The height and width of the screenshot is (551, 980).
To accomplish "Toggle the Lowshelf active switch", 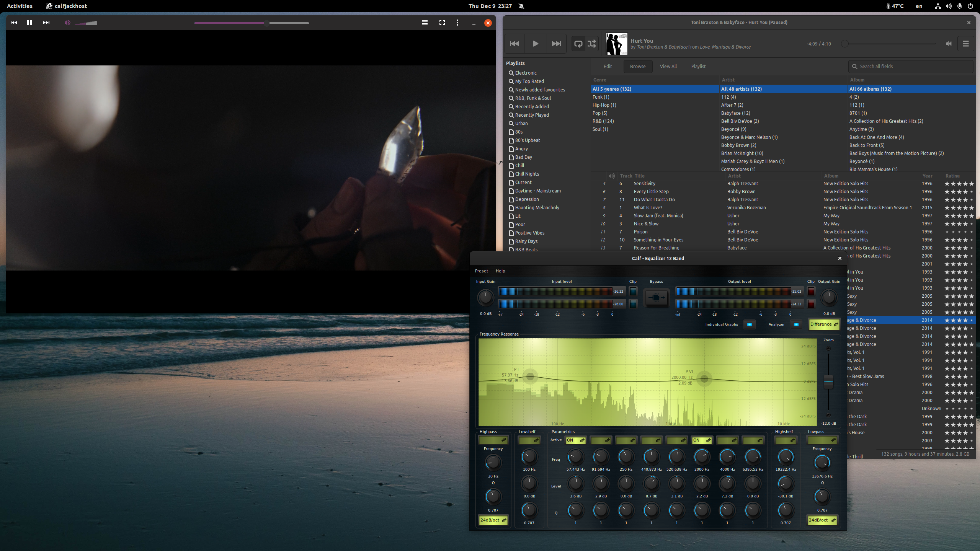I will click(x=529, y=440).
